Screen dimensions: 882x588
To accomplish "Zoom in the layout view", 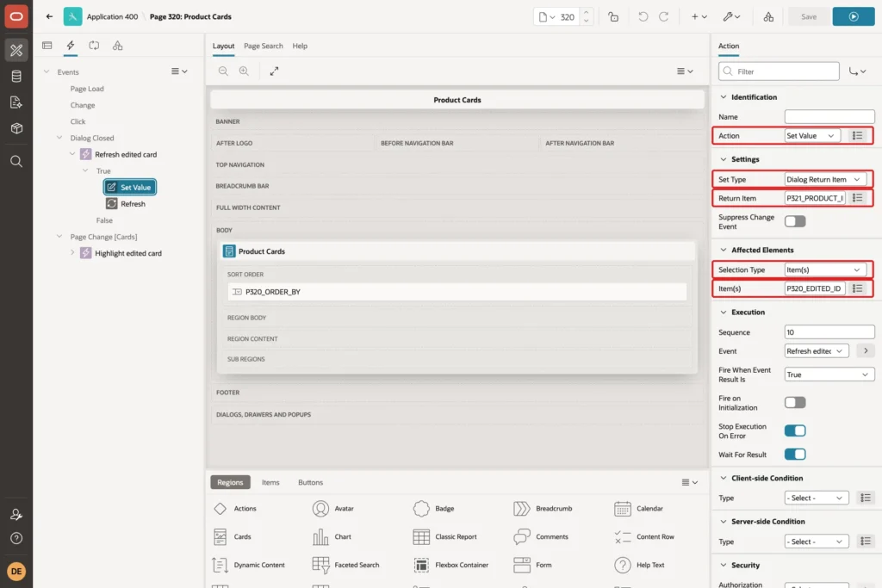I will [x=244, y=71].
